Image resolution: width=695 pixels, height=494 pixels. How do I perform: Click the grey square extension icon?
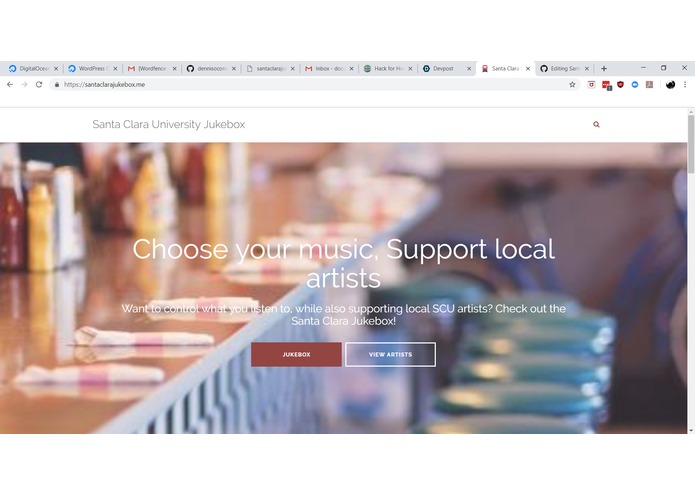click(x=649, y=84)
